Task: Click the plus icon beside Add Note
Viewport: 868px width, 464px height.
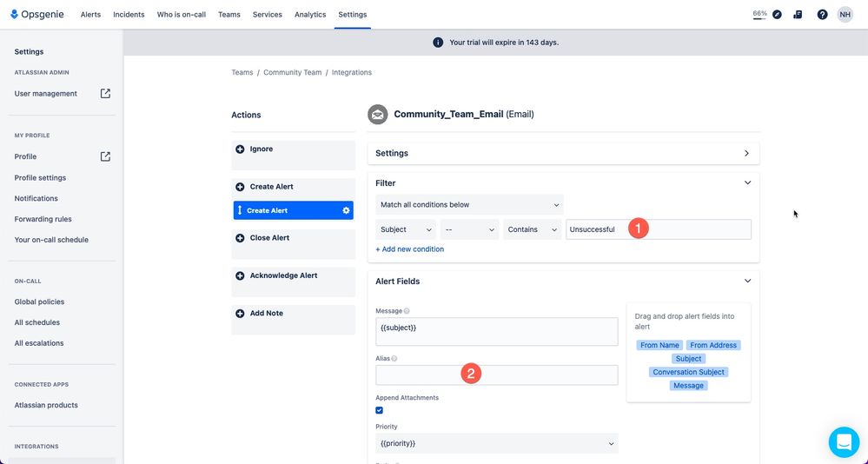Action: [240, 314]
